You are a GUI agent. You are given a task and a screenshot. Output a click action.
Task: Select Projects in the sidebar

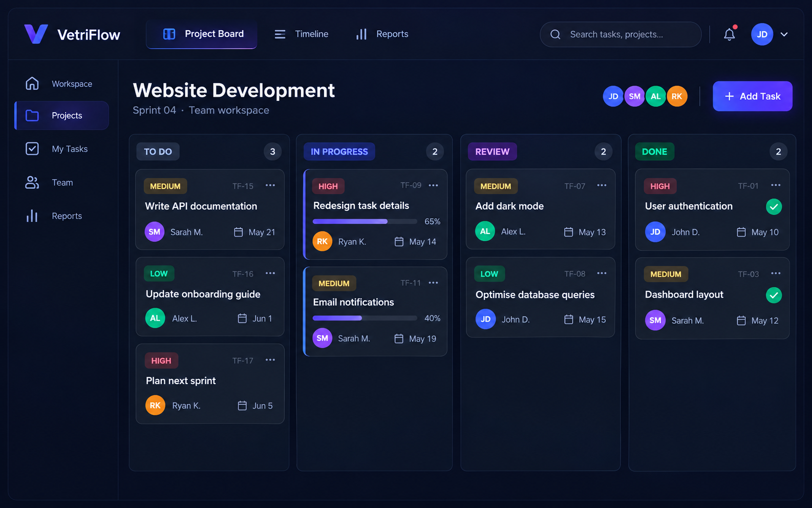coord(62,115)
